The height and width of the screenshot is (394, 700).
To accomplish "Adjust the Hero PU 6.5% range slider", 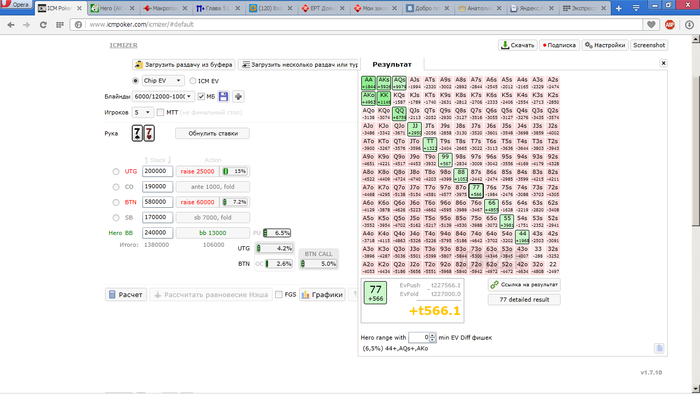I will click(x=277, y=233).
